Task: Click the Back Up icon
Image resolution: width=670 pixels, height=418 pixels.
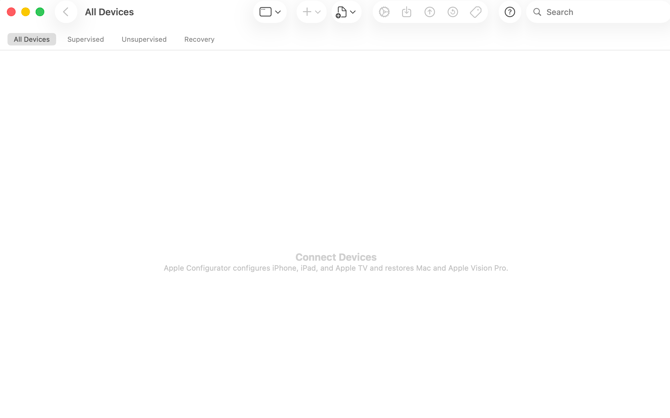Action: [429, 12]
